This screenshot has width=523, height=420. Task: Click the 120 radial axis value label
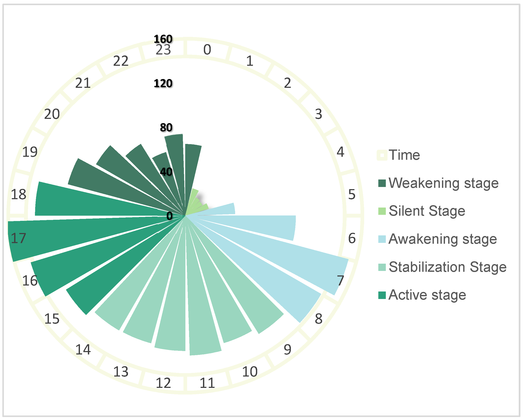163,84
